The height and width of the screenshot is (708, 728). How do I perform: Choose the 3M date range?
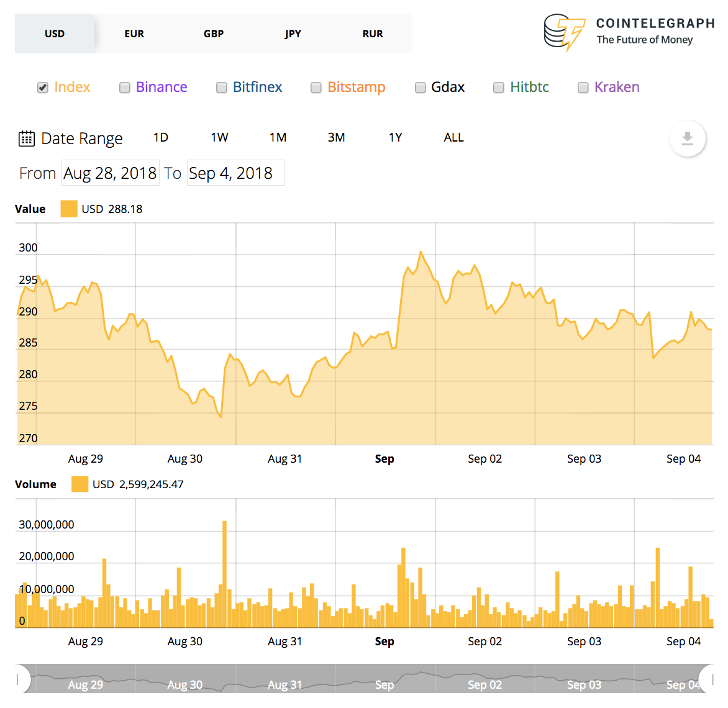click(336, 137)
